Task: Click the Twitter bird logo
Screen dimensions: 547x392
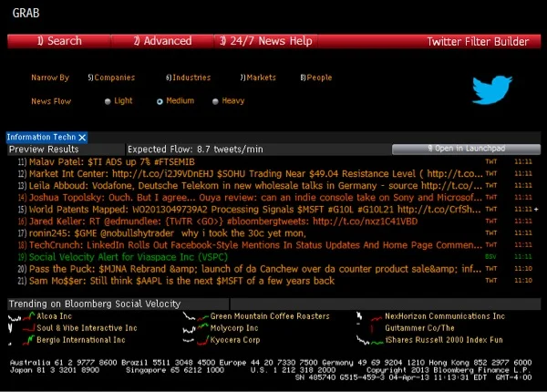Action: pos(492,89)
